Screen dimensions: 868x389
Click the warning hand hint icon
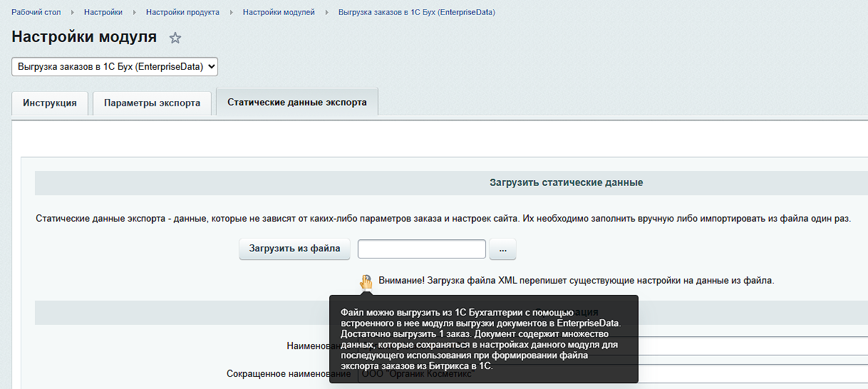[366, 281]
